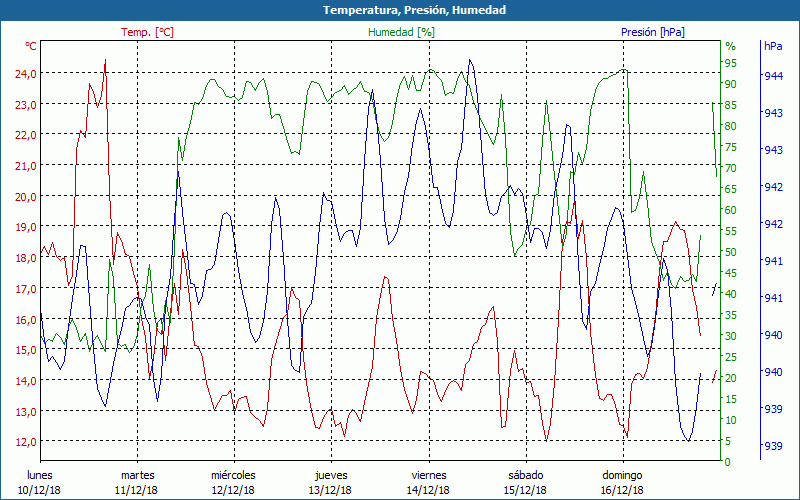The image size is (800, 500).
Task: Click the '55' humidity axis value
Action: coord(731,231)
